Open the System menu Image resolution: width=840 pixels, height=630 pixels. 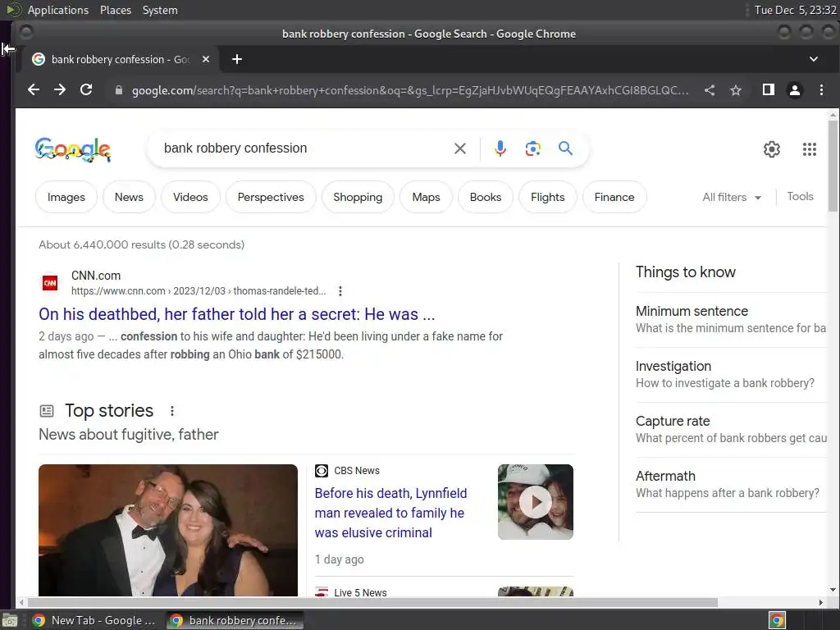tap(160, 10)
